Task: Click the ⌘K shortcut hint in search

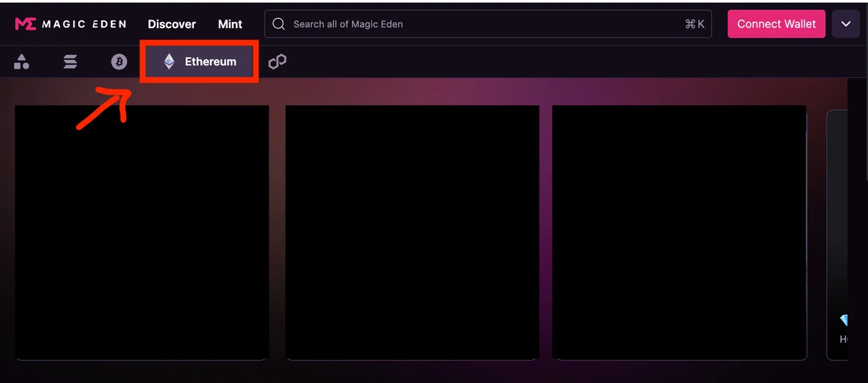Action: click(694, 24)
